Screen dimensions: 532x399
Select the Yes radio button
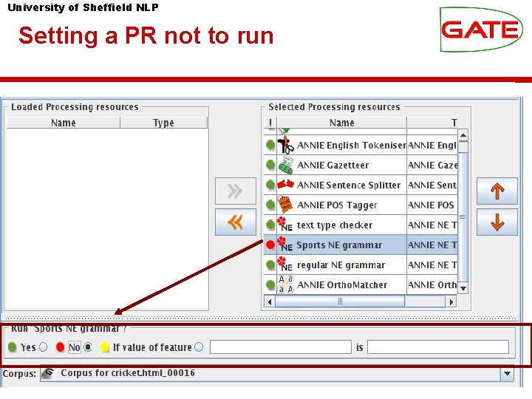(x=44, y=347)
